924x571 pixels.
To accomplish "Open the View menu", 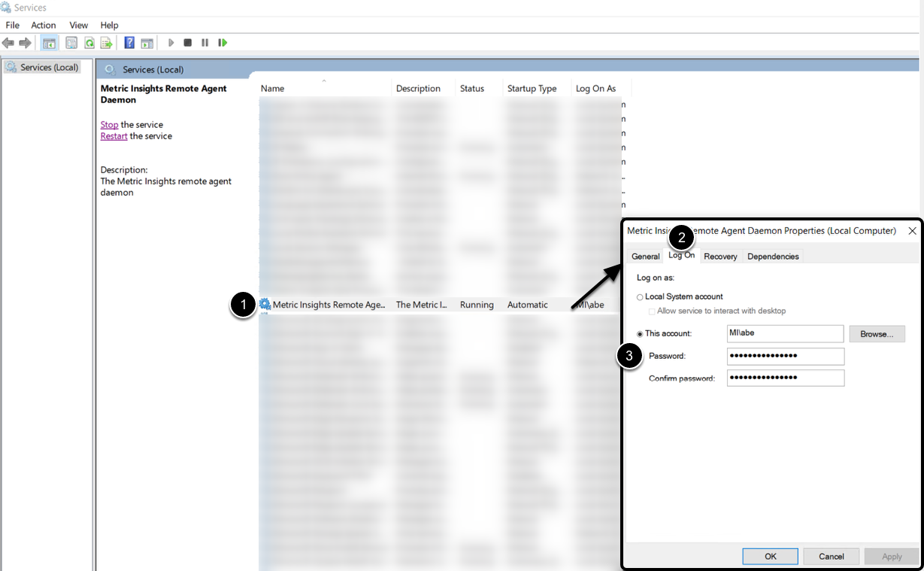I will click(x=79, y=25).
